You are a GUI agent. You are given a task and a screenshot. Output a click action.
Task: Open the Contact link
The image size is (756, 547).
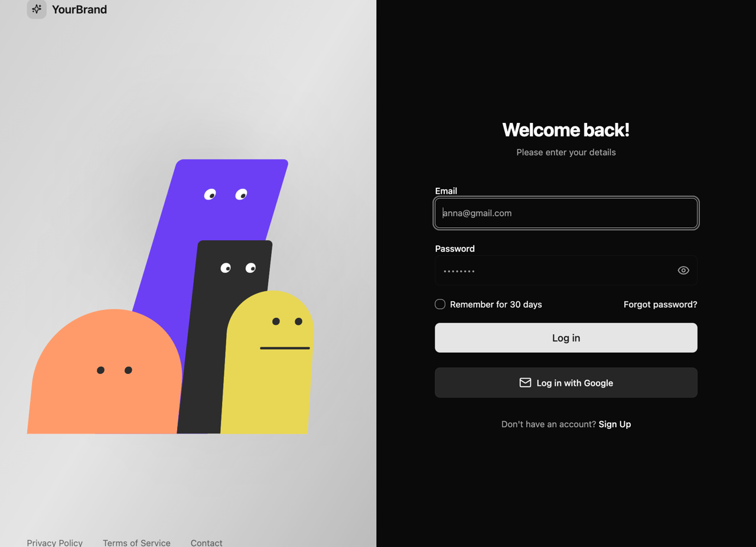pos(207,542)
